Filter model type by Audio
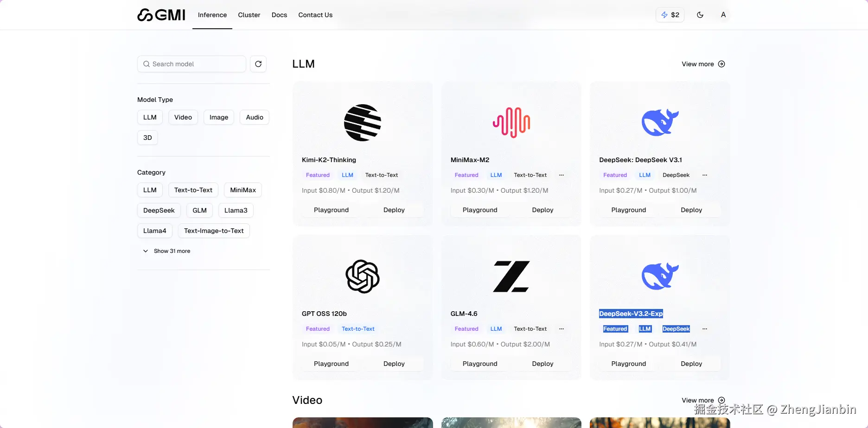868x428 pixels. [255, 117]
